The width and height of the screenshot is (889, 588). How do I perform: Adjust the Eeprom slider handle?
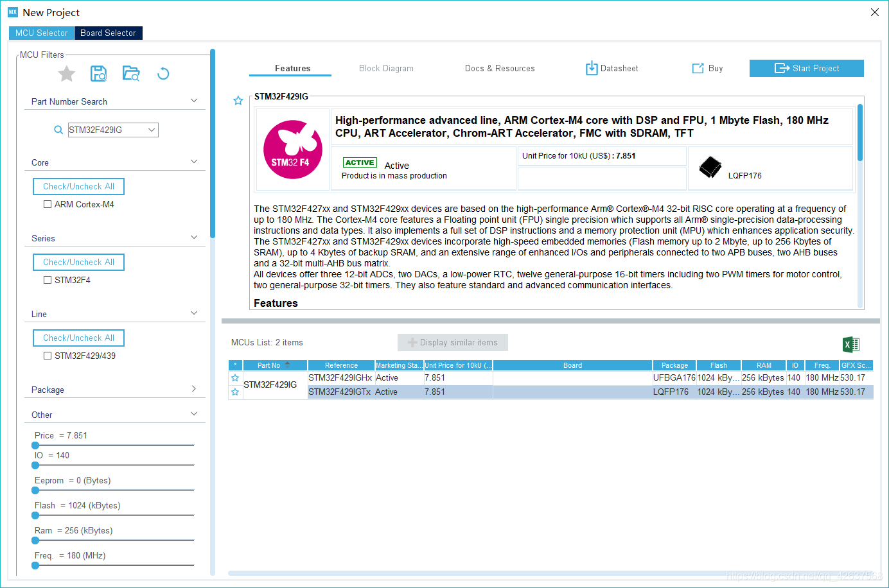[35, 490]
